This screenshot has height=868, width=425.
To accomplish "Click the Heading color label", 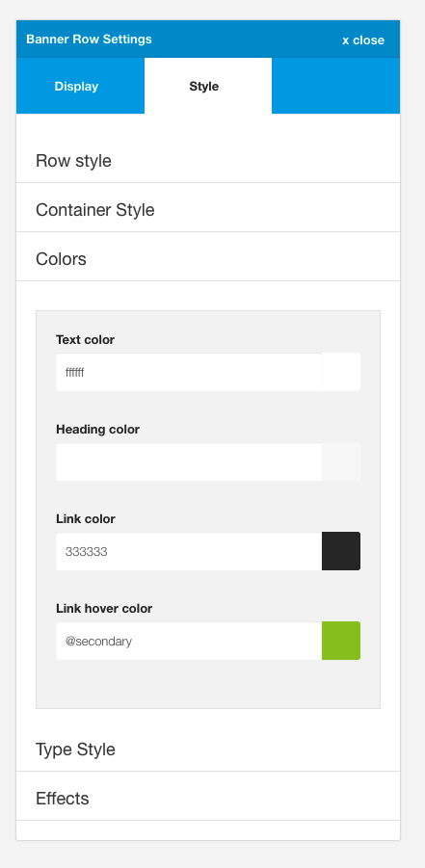I will [x=97, y=430].
